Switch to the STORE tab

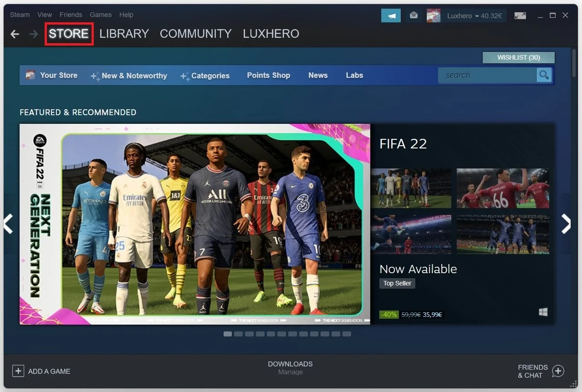(69, 34)
